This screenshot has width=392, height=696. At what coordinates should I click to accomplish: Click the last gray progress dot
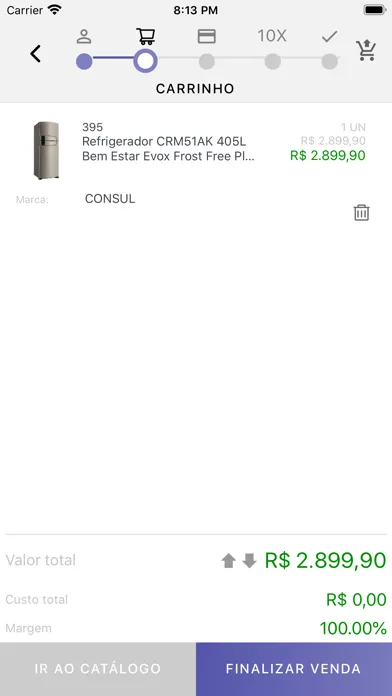tap(329, 61)
